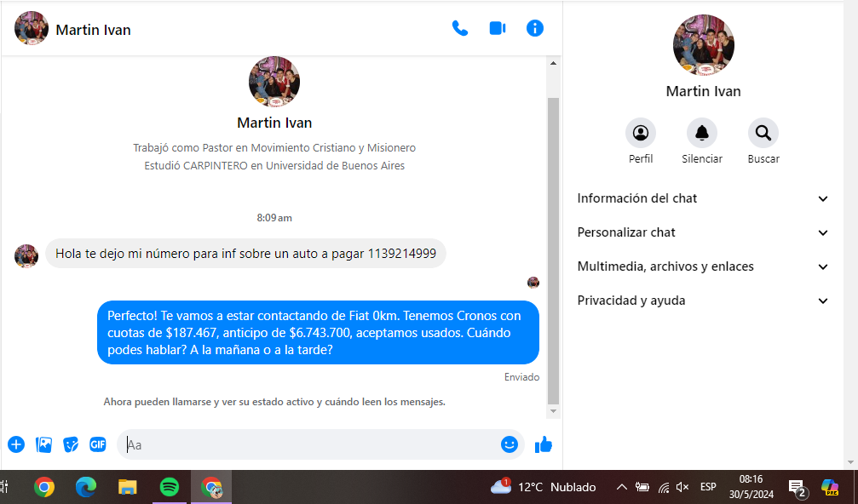The height and width of the screenshot is (504, 858).
Task: Choose a sticker from sticker icon
Action: point(71,444)
